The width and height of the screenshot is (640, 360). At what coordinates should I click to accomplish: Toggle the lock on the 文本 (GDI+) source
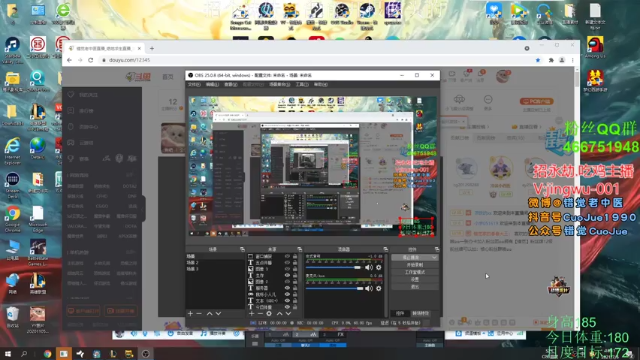click(x=295, y=301)
